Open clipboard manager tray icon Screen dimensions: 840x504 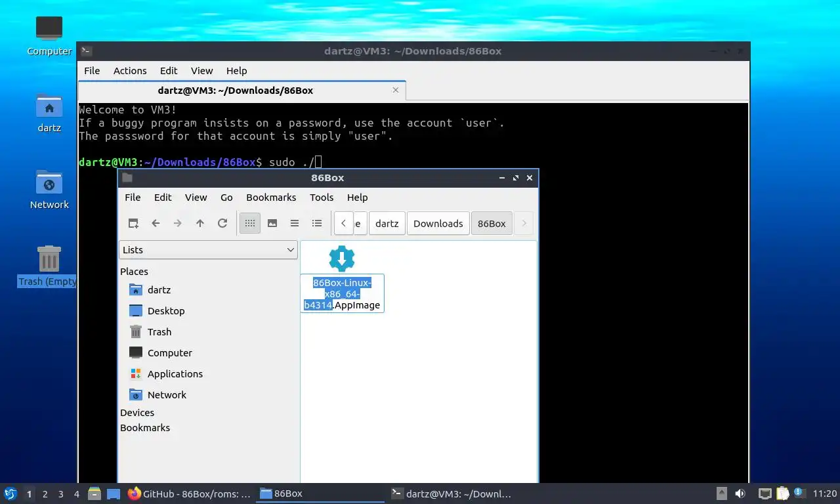click(x=782, y=493)
